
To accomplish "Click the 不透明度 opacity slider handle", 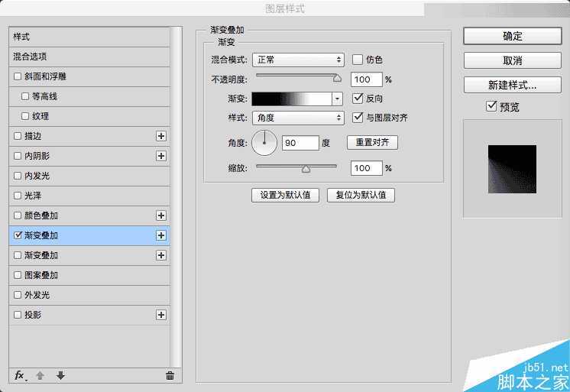I will pyautogui.click(x=338, y=77).
